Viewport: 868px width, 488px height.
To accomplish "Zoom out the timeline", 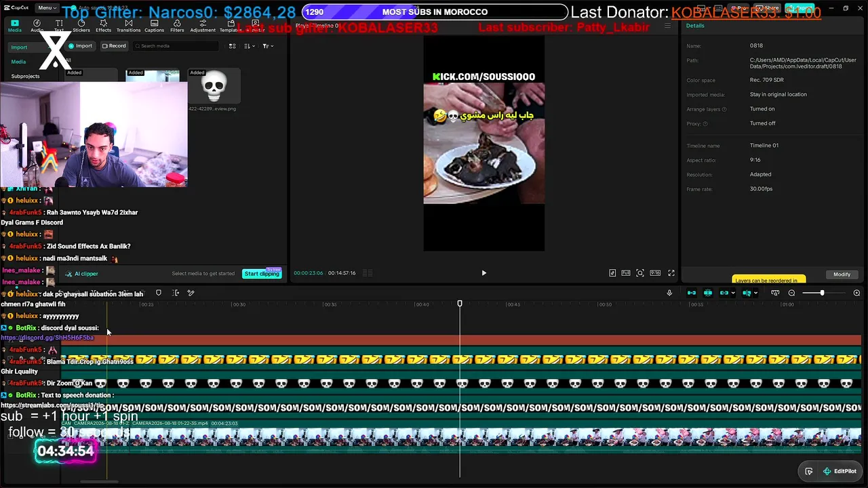I will (x=791, y=293).
